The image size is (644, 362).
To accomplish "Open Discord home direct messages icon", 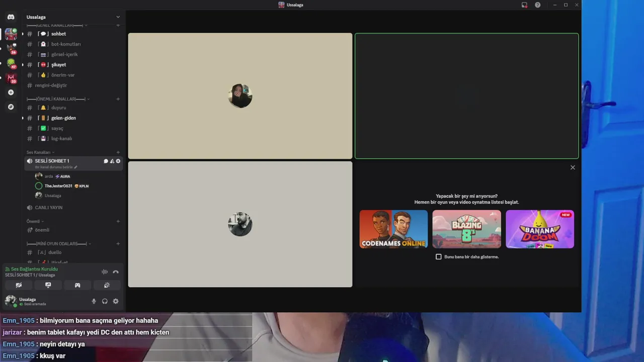I will [11, 17].
